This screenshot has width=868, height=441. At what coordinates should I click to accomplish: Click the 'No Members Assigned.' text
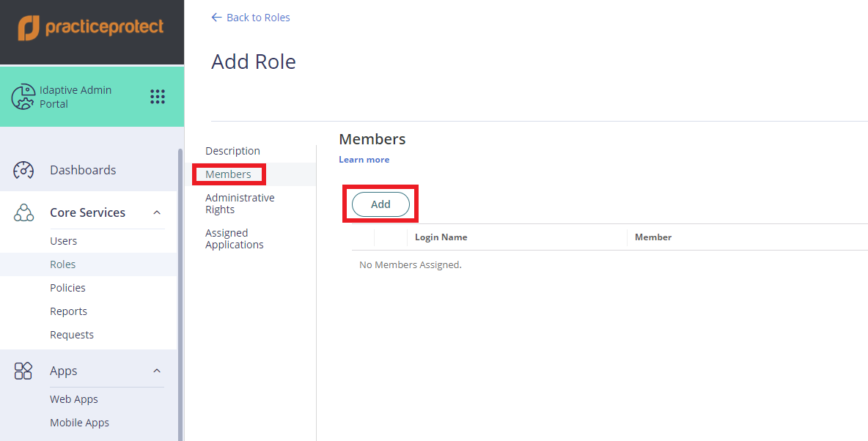(x=411, y=265)
